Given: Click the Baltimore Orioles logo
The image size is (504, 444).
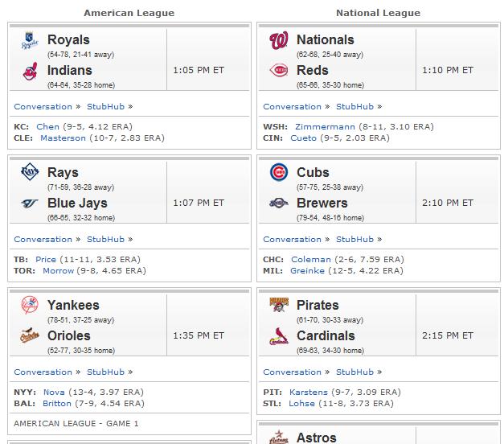Looking at the screenshot, I should click(30, 335).
